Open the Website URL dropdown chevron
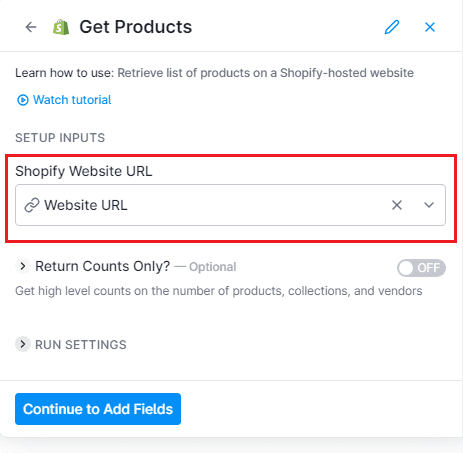The width and height of the screenshot is (463, 453). click(x=429, y=205)
